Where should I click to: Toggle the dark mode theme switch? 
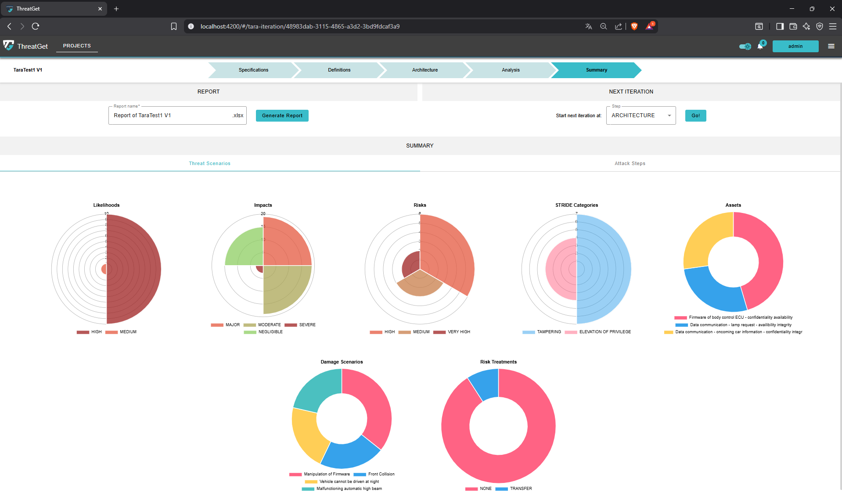click(745, 47)
